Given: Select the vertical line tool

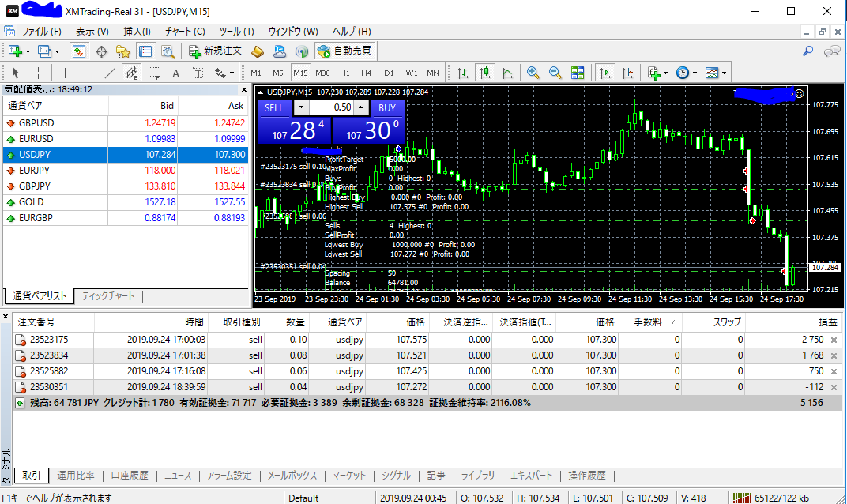Looking at the screenshot, I should pos(65,73).
